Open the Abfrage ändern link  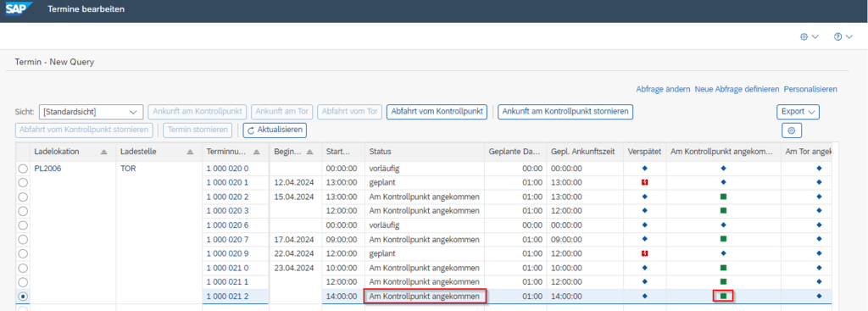pyautogui.click(x=663, y=88)
